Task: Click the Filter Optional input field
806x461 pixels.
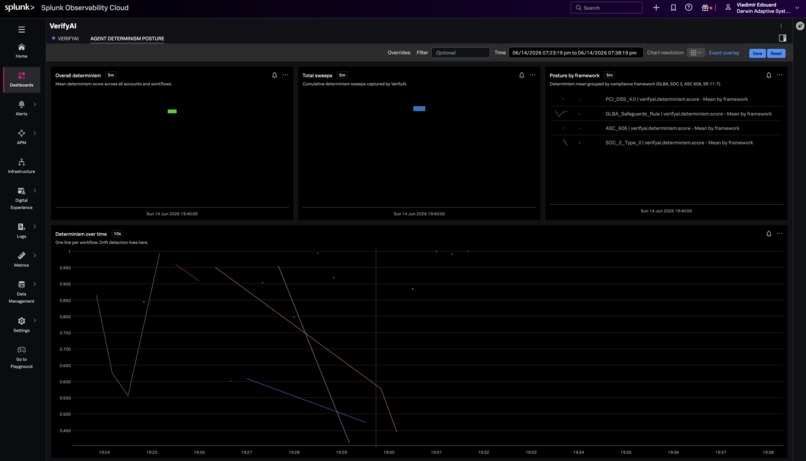Action: [460, 53]
